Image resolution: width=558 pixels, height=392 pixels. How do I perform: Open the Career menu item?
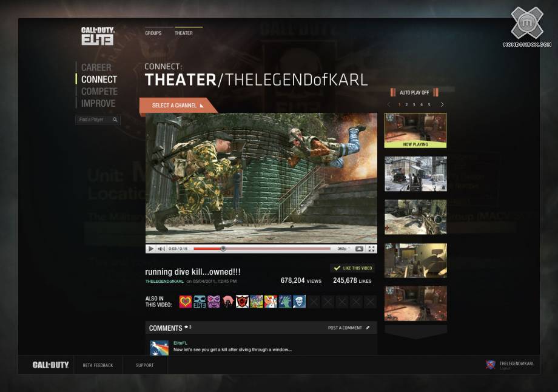[96, 67]
